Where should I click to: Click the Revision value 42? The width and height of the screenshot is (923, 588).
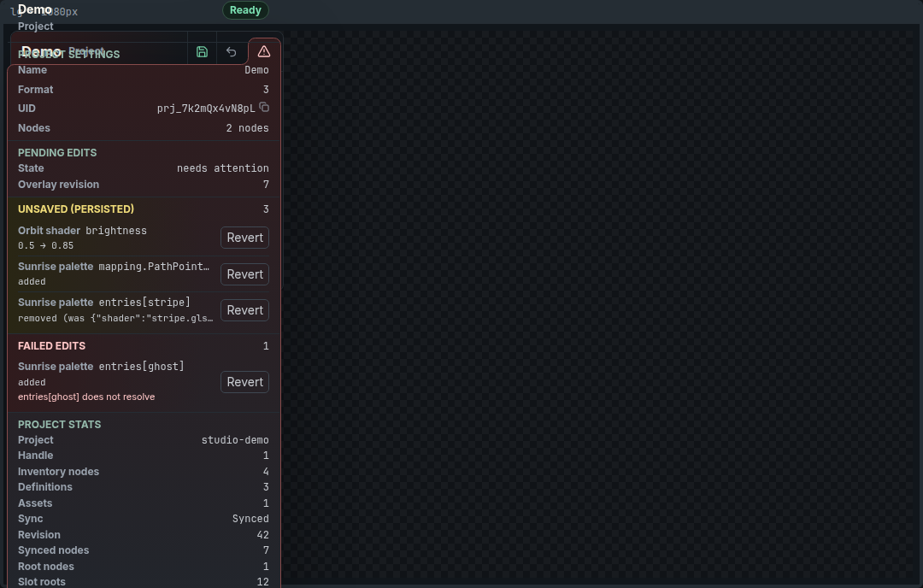262,535
